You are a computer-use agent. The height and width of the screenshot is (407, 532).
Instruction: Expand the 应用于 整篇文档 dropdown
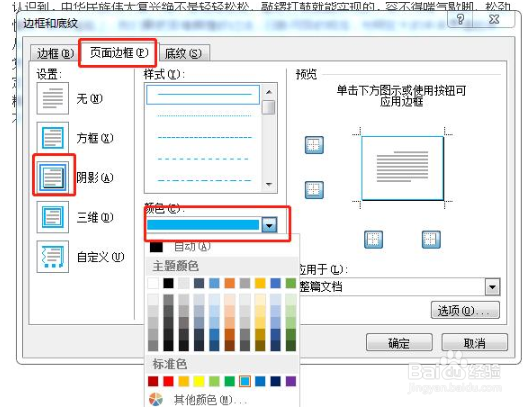[492, 287]
